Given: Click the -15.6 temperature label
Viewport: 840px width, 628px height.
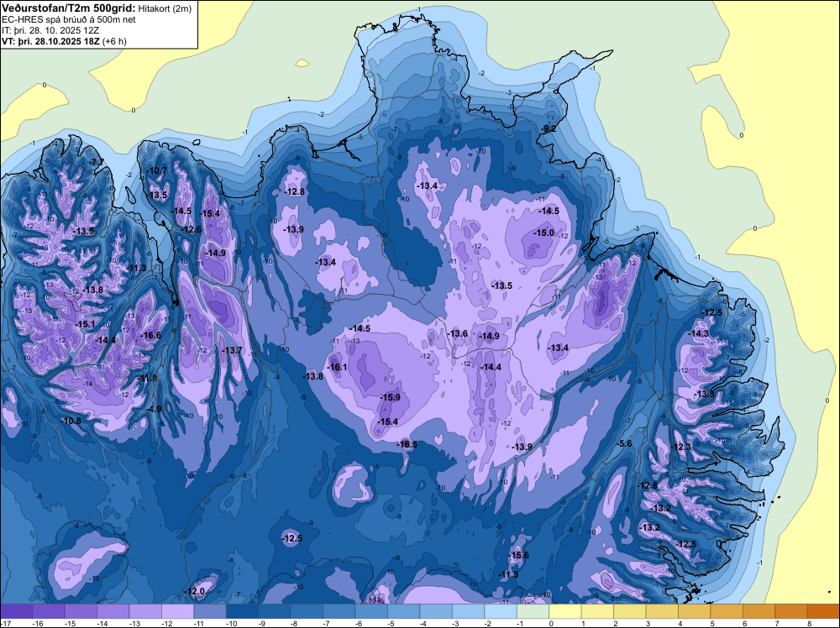Looking at the screenshot, I should [518, 555].
